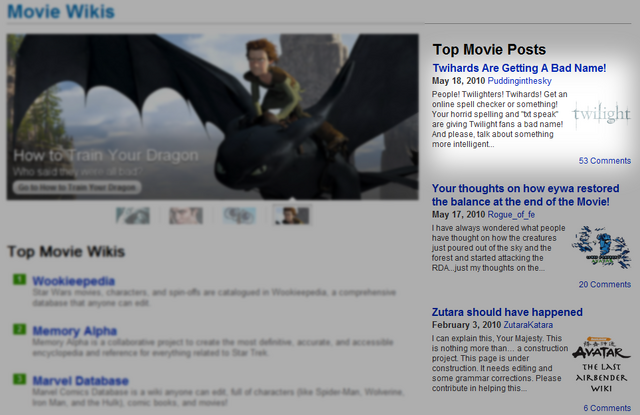This screenshot has width=640, height=415.
Task: Visit Puddinginthesky's user profile
Action: coord(520,81)
